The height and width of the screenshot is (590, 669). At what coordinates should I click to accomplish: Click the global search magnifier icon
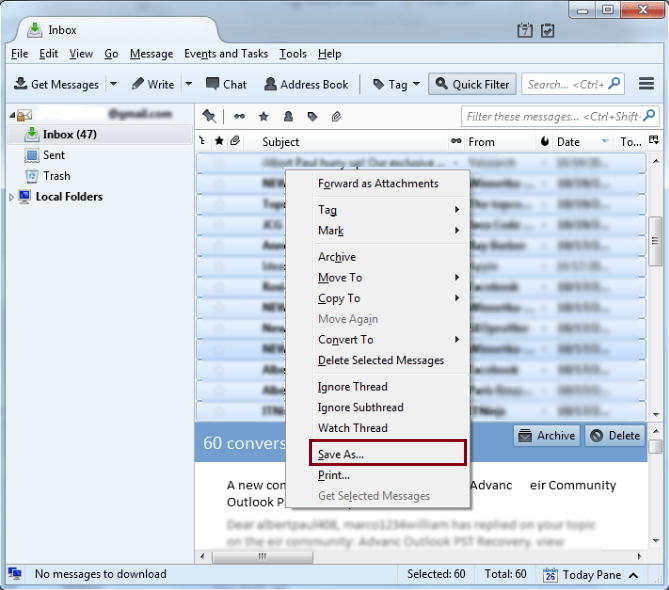pyautogui.click(x=614, y=83)
